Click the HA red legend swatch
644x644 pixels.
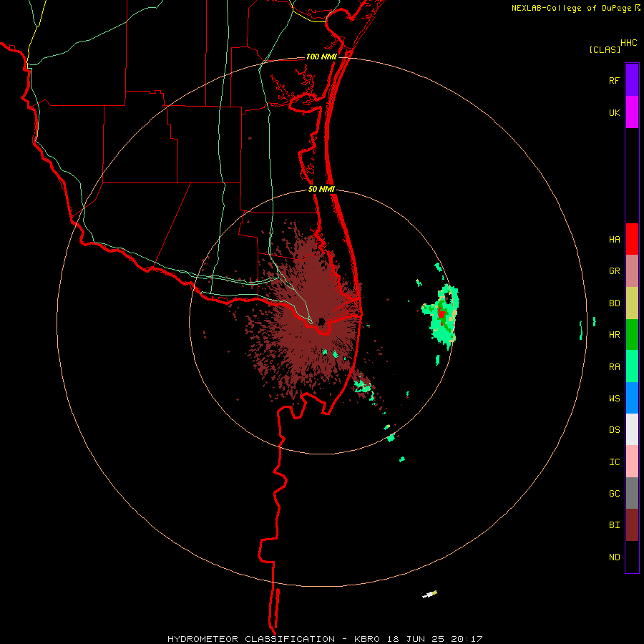(632, 239)
